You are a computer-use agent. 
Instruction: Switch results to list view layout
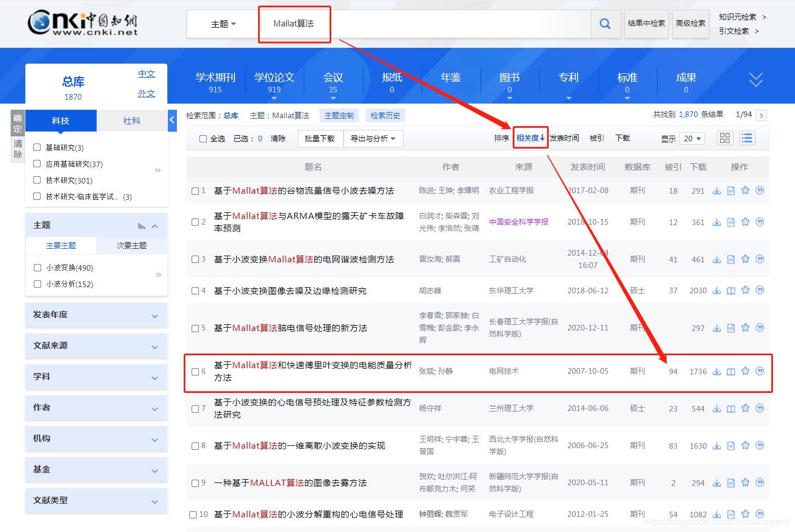pos(747,137)
